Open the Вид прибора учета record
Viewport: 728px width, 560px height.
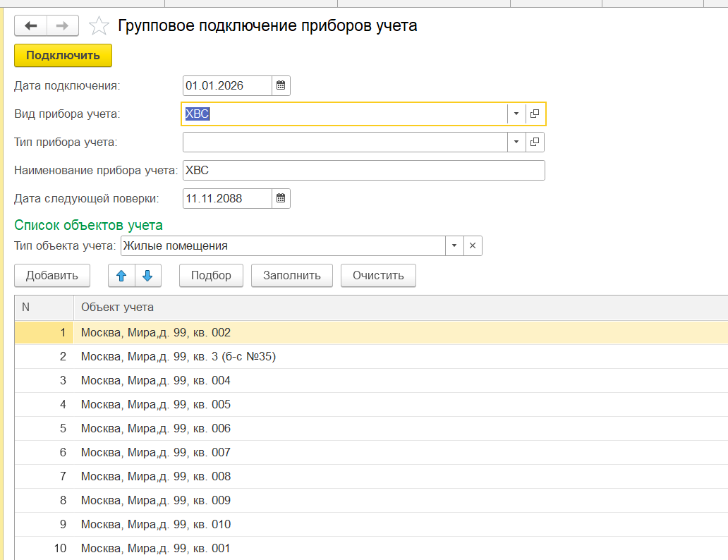535,114
